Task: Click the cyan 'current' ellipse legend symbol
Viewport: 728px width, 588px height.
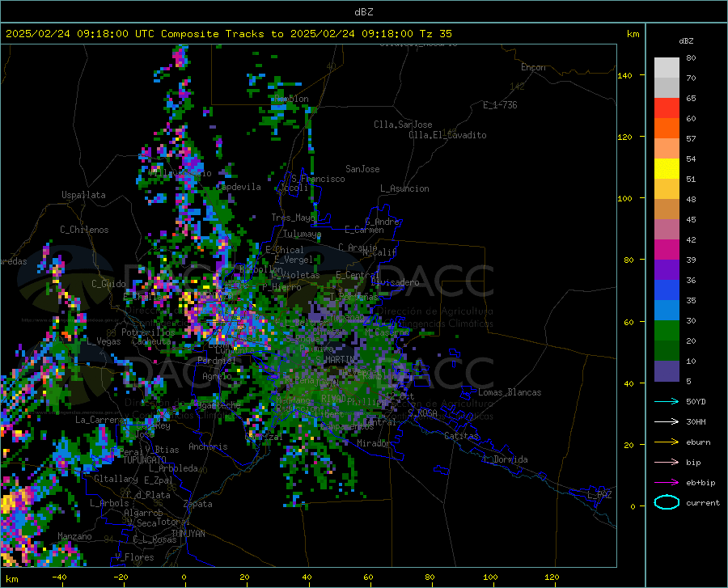Action: [x=667, y=502]
